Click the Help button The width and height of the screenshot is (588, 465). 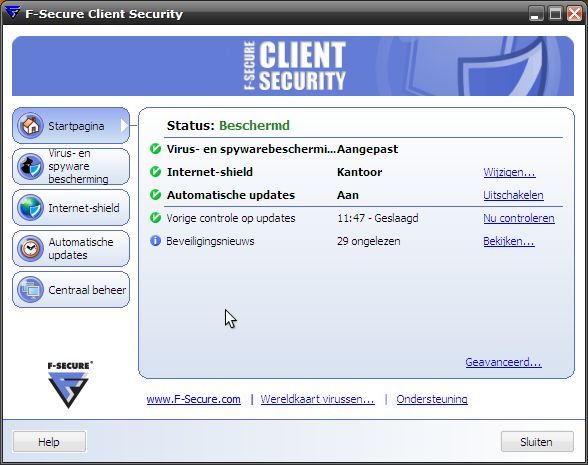tap(49, 442)
